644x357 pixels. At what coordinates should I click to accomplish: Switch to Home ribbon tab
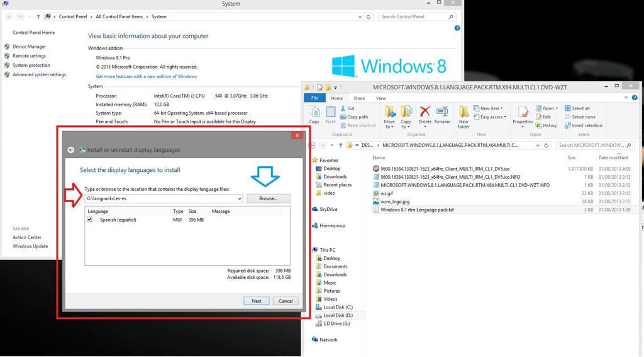[x=337, y=98]
